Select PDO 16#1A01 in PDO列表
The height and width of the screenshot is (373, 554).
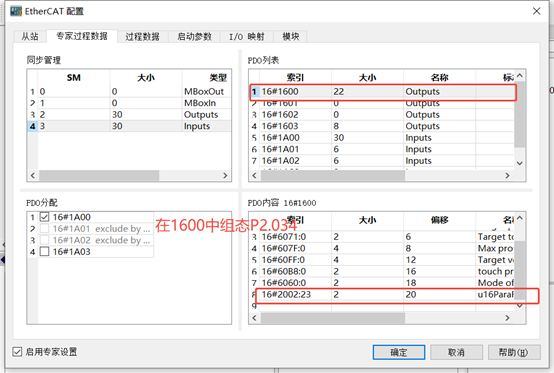pos(382,149)
